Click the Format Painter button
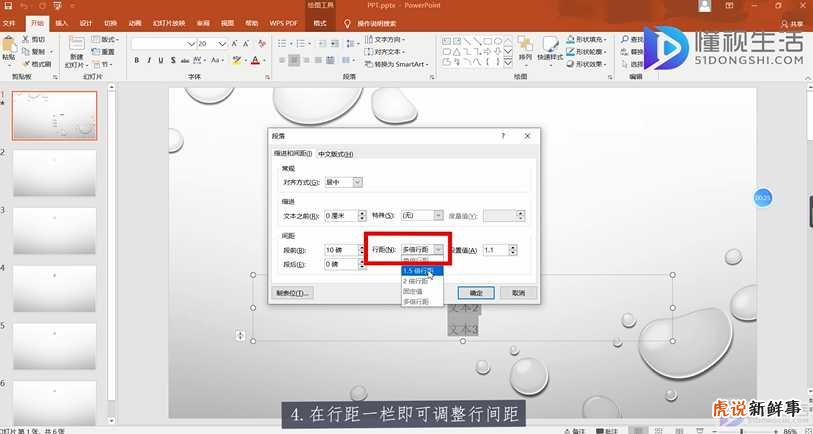The height and width of the screenshot is (434, 813). point(36,64)
